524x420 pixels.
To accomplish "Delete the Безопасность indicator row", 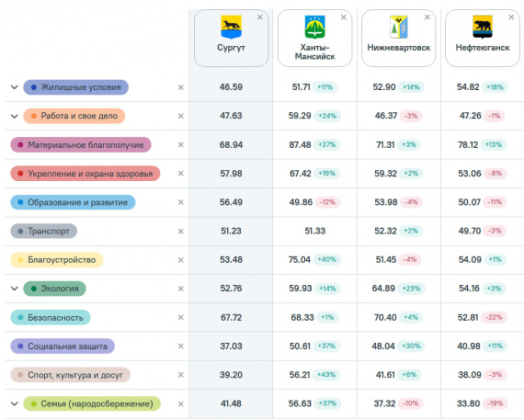I will tap(181, 317).
